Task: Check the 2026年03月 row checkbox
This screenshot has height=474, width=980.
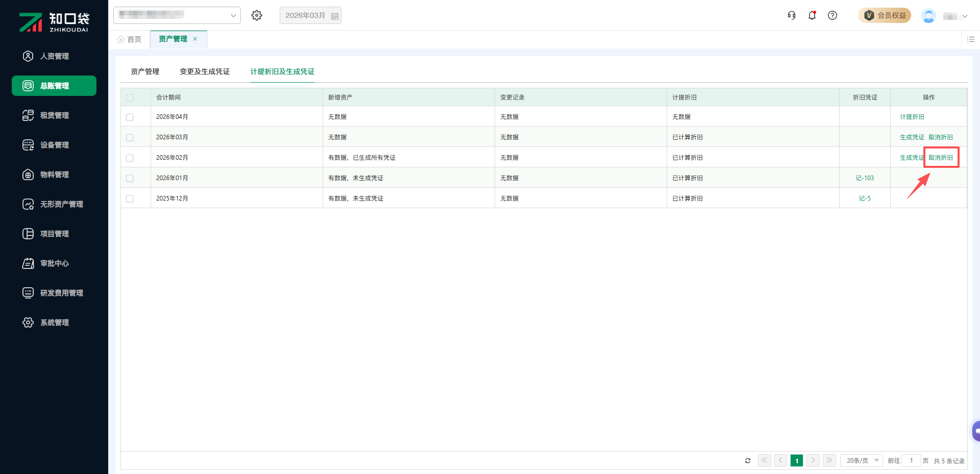Action: pyautogui.click(x=130, y=138)
